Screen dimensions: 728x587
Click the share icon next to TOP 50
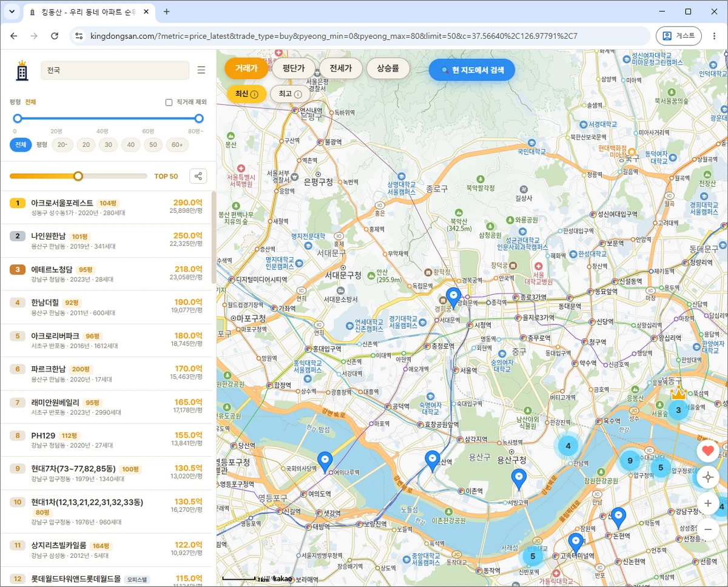tap(198, 176)
